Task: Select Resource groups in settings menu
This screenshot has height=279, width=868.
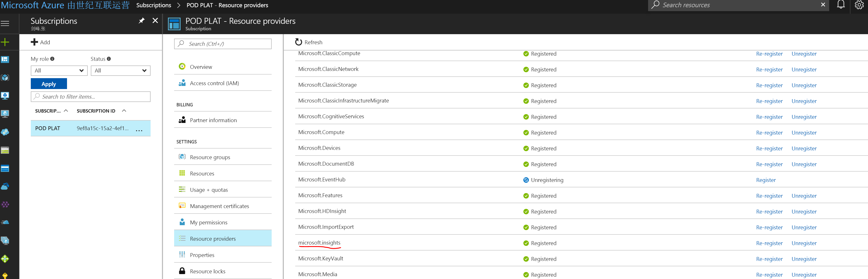Action: 210,157
